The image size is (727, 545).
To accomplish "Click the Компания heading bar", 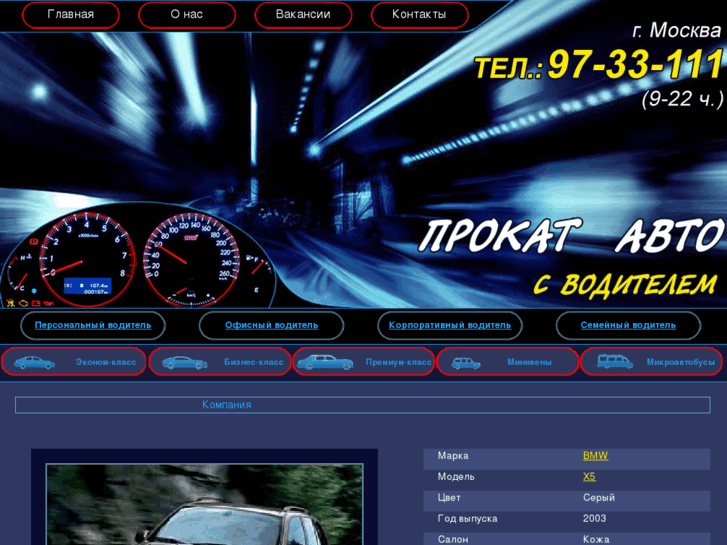I will click(x=363, y=404).
